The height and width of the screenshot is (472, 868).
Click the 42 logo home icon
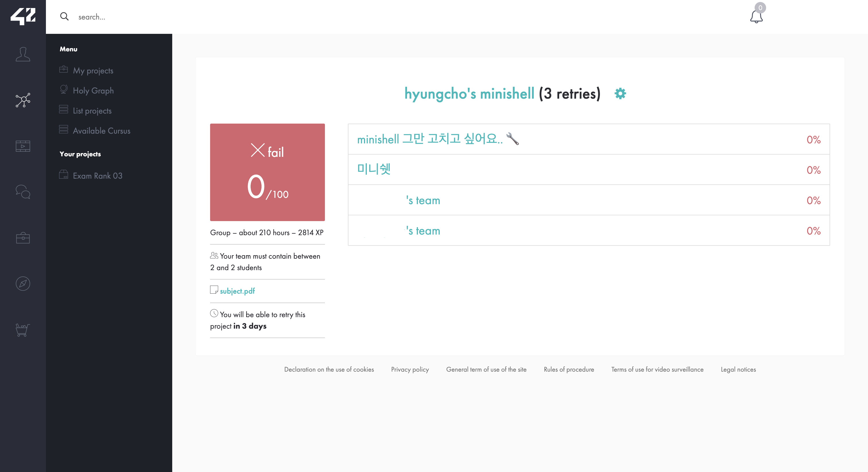23,16
